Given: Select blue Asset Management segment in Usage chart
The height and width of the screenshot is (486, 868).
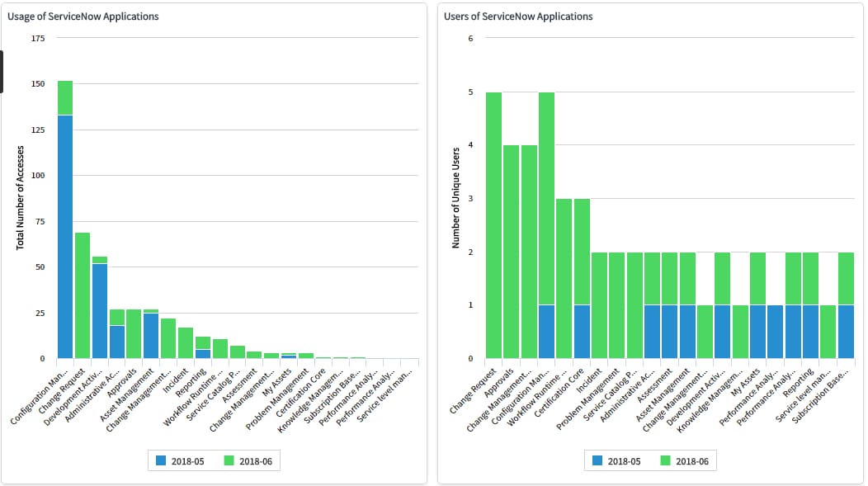Looking at the screenshot, I should tap(151, 336).
